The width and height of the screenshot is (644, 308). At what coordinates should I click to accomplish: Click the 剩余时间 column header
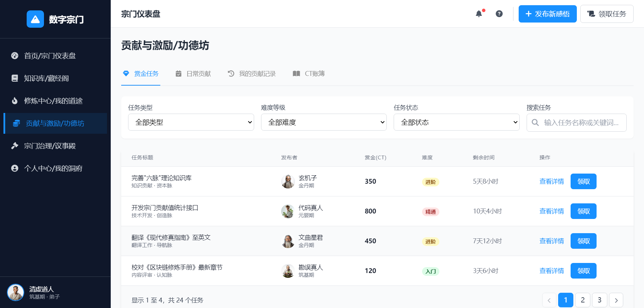click(484, 158)
